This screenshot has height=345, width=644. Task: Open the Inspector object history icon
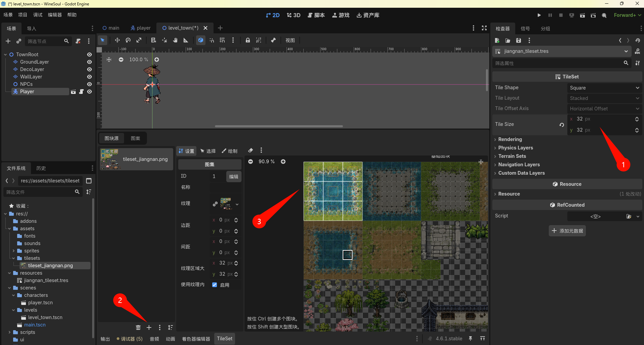[x=638, y=40]
